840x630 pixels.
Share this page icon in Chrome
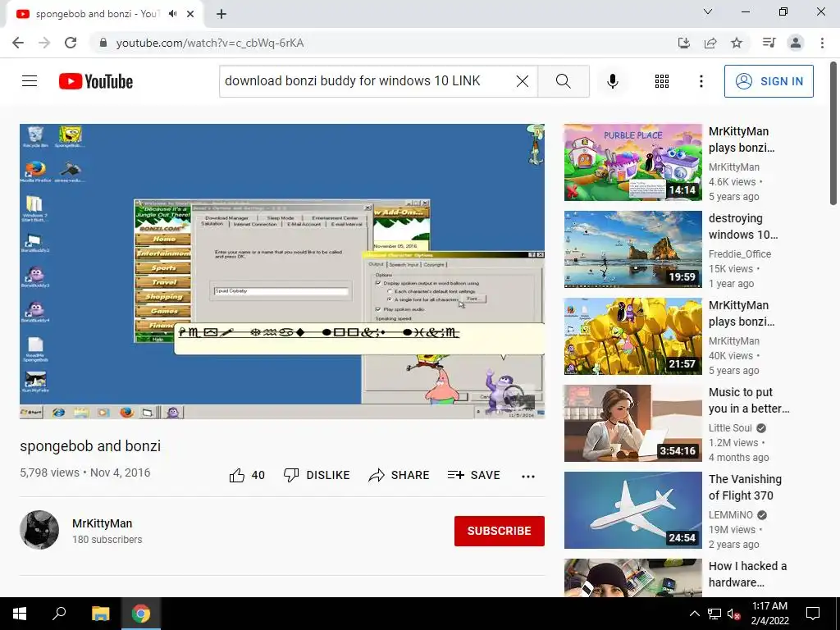(710, 43)
